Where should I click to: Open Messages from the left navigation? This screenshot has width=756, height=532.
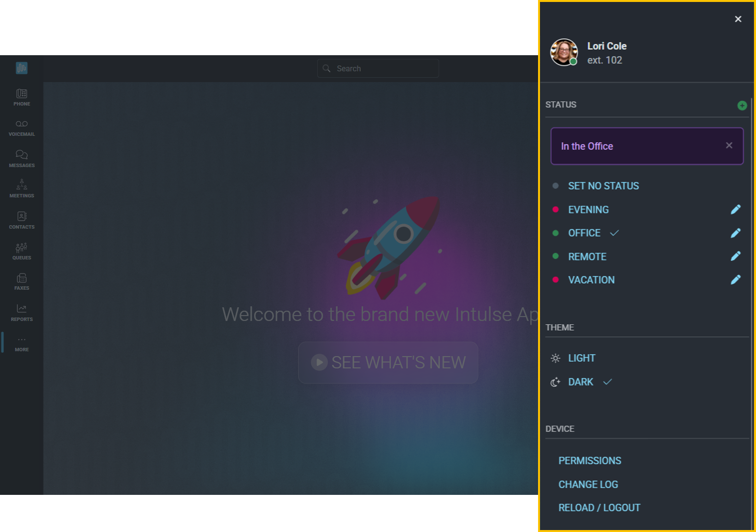click(22, 158)
